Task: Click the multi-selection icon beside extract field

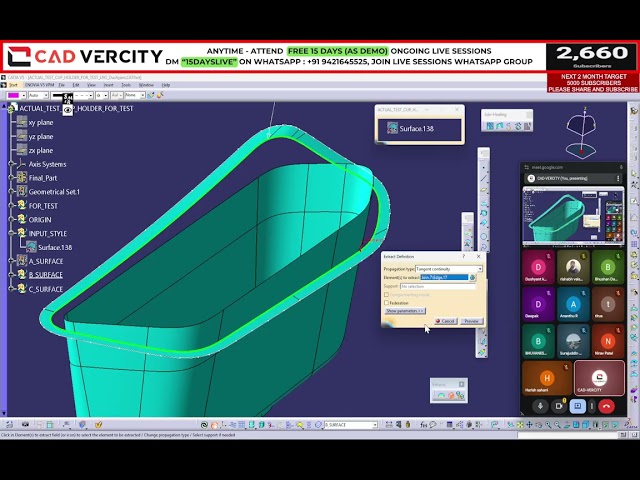Action: click(473, 278)
